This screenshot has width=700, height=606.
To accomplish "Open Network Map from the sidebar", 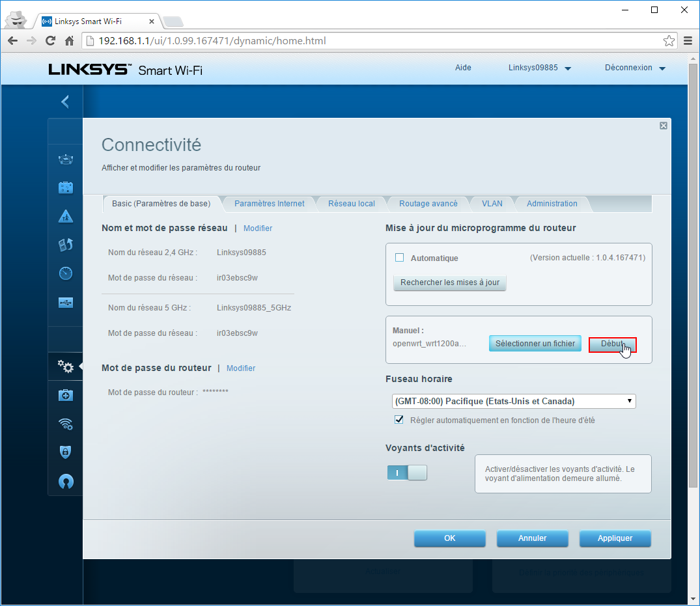I will point(66,159).
